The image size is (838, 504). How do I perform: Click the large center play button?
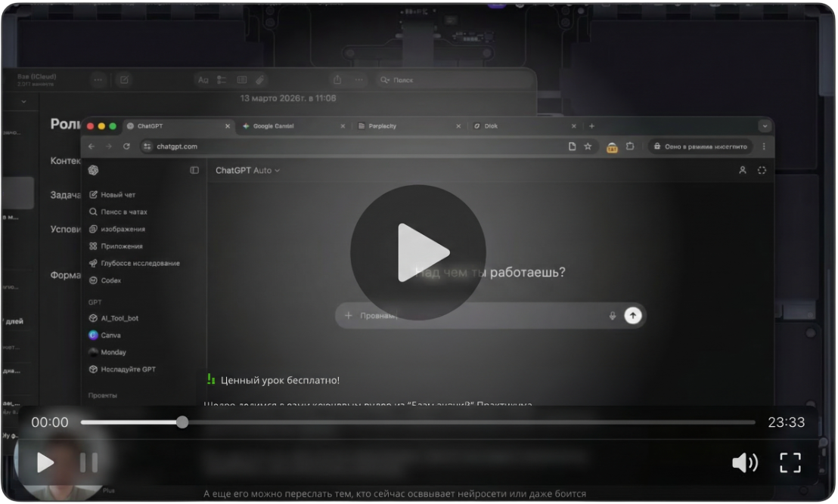[x=417, y=252]
